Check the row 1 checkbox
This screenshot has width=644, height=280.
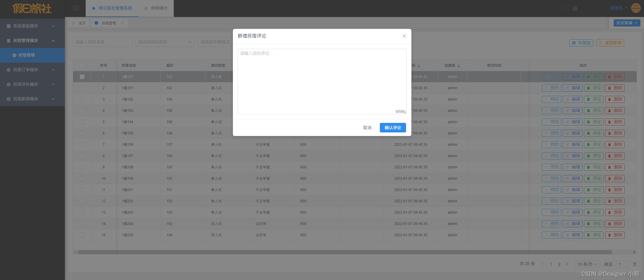click(82, 77)
